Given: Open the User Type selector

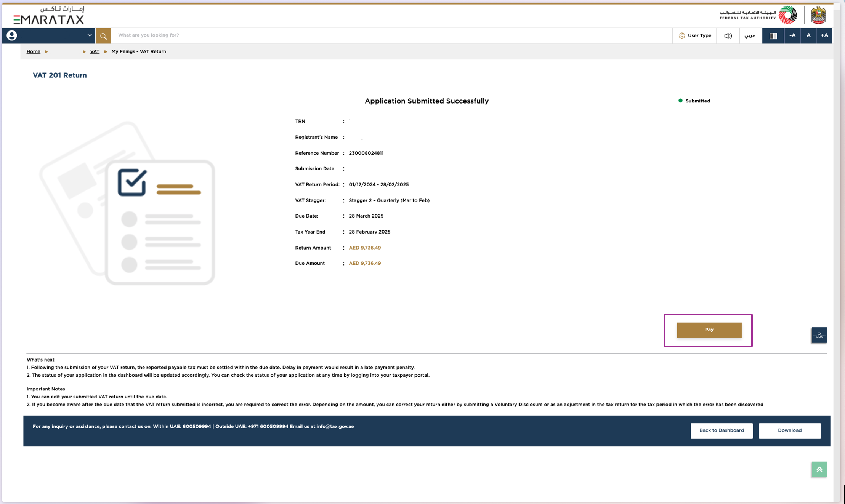Looking at the screenshot, I should point(695,36).
